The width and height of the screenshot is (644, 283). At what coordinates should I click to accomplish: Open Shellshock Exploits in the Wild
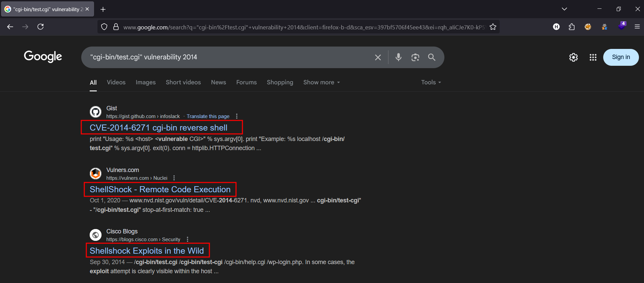click(147, 251)
